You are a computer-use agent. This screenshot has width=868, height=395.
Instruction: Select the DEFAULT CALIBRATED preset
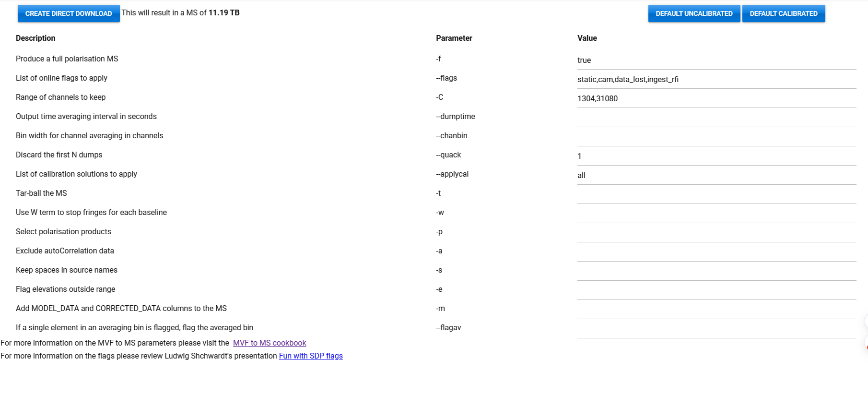tap(784, 13)
